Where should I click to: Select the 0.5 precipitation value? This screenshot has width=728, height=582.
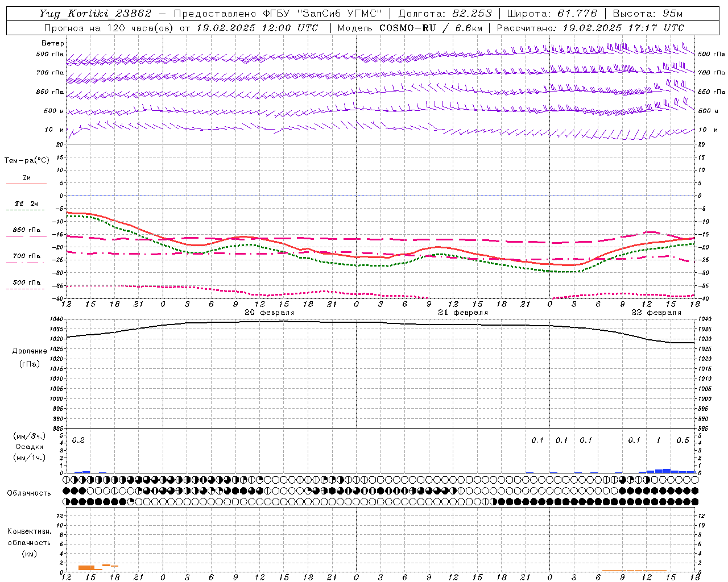point(682,440)
